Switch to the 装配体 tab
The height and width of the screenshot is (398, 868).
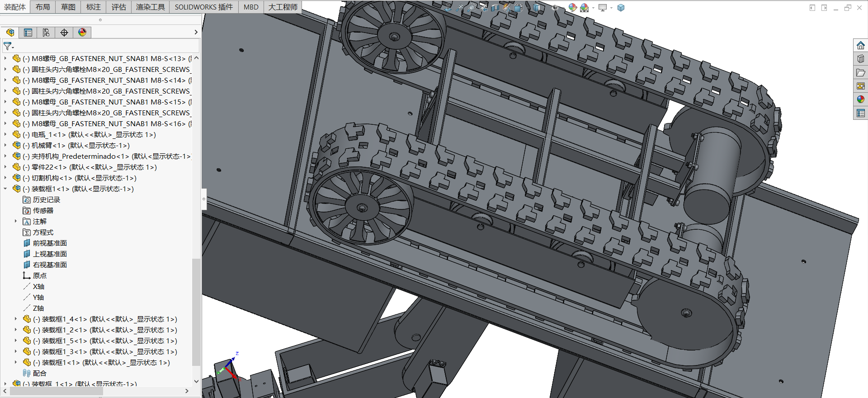(15, 7)
